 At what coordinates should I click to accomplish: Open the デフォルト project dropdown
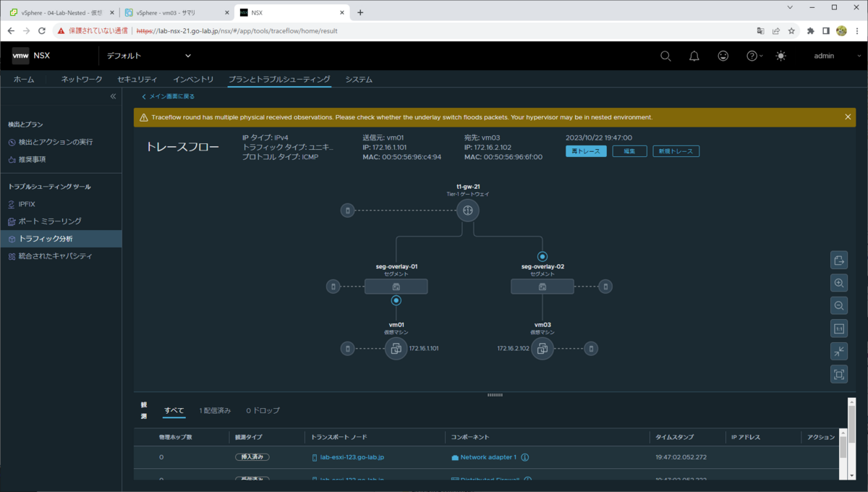149,56
